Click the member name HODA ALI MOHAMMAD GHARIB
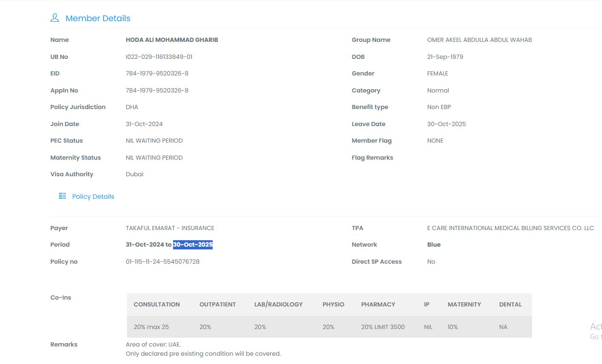The height and width of the screenshot is (364, 602). coord(172,40)
